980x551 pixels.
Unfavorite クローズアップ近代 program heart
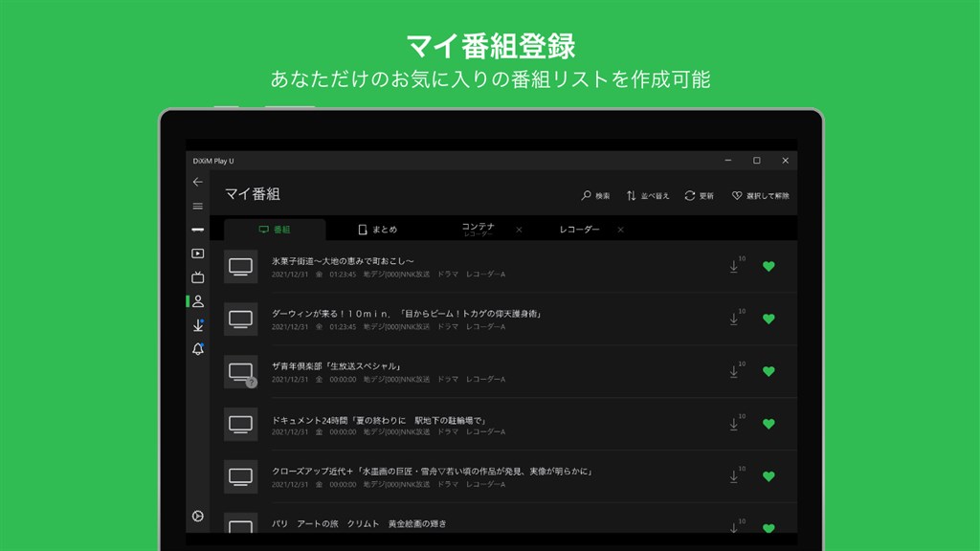(768, 476)
